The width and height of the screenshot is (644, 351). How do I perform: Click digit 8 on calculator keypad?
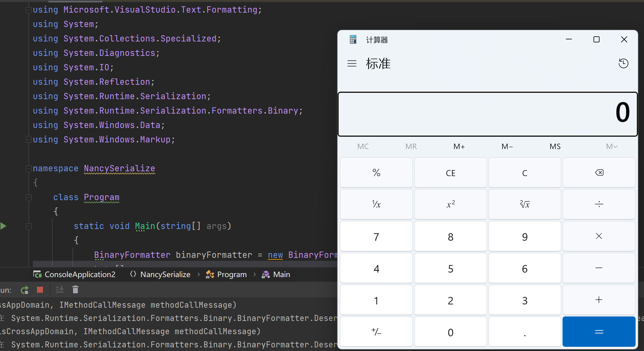click(x=450, y=236)
